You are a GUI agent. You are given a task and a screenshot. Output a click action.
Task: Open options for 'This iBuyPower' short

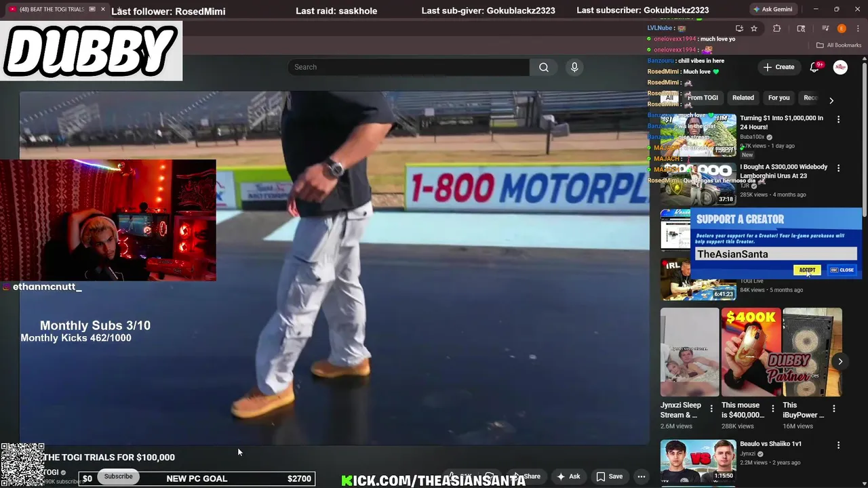[834, 409]
